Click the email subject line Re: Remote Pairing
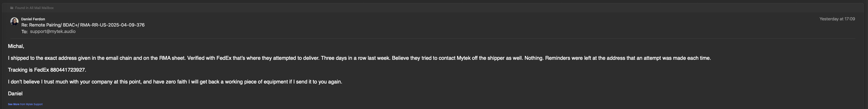The height and width of the screenshot is (109, 868). pos(83,25)
